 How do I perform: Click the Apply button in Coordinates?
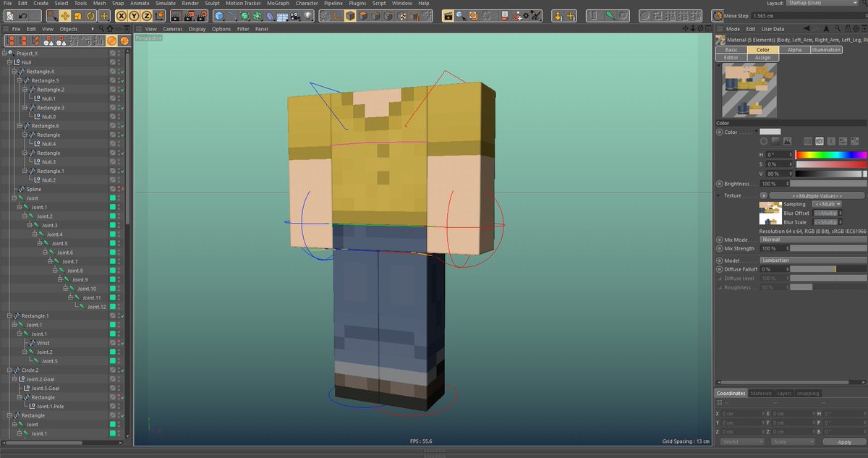pyautogui.click(x=845, y=442)
